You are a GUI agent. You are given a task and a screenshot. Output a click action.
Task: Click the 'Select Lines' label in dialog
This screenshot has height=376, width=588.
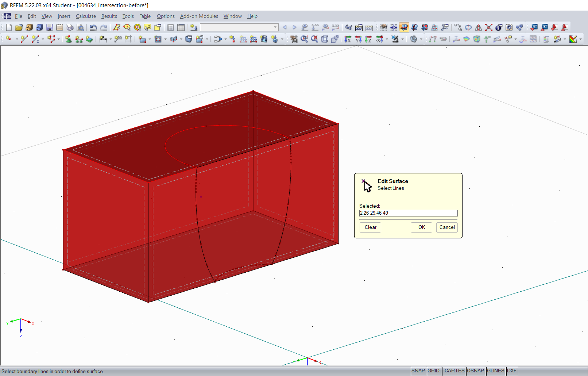[x=391, y=188]
